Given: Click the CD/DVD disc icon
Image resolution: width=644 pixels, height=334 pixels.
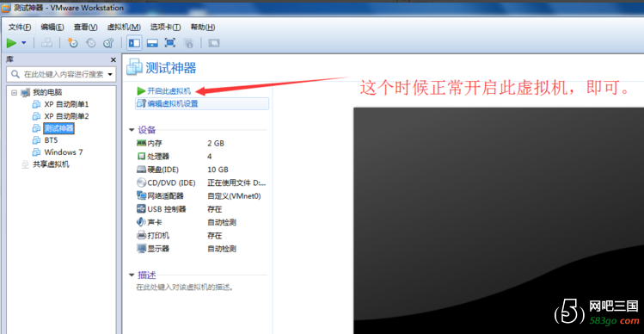Looking at the screenshot, I should click(141, 182).
